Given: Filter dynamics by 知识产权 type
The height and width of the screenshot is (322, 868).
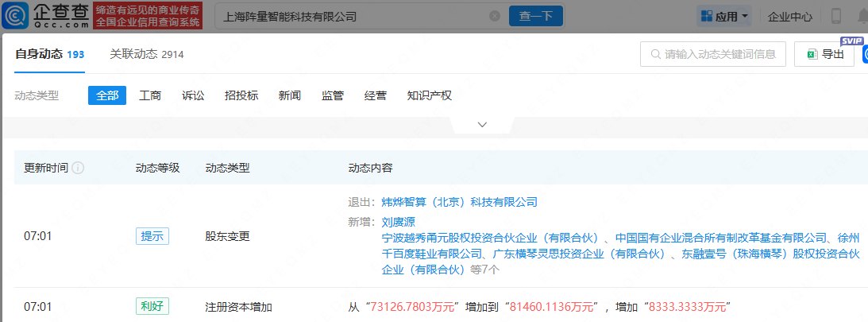Looking at the screenshot, I should (x=429, y=95).
